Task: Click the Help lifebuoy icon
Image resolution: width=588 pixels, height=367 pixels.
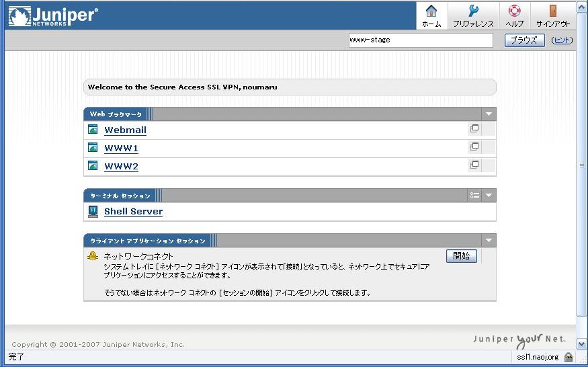Action: [514, 11]
